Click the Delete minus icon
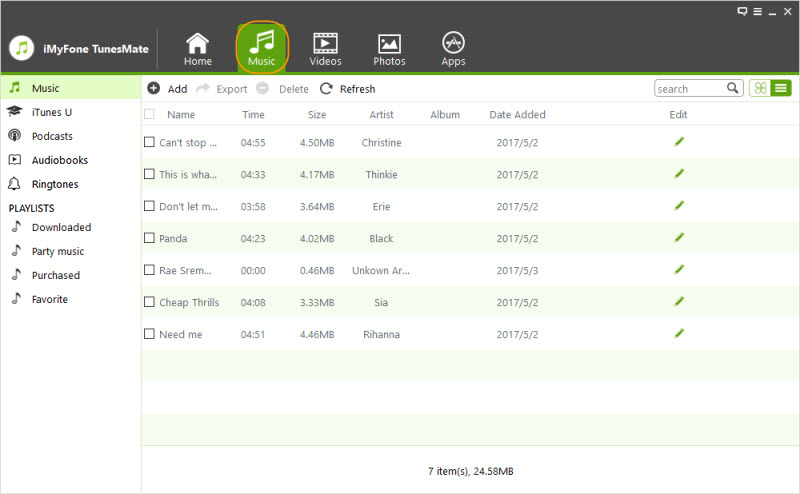 pos(262,88)
